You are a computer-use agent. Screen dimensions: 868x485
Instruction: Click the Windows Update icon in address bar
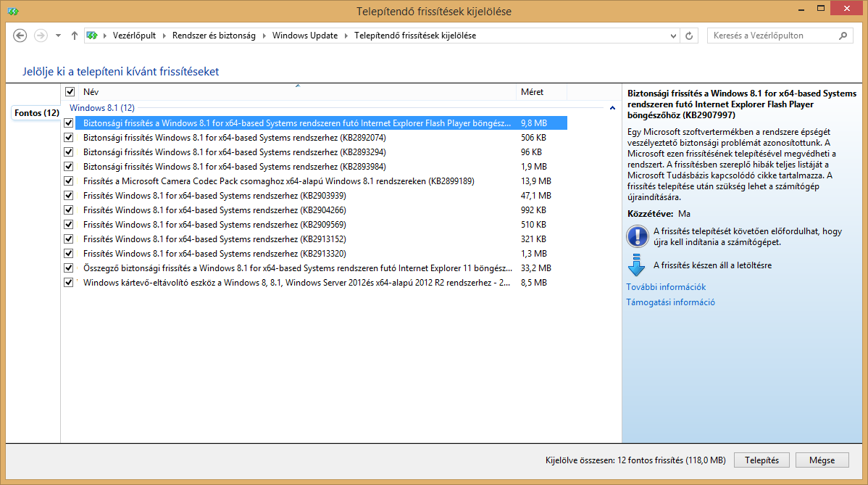point(92,36)
